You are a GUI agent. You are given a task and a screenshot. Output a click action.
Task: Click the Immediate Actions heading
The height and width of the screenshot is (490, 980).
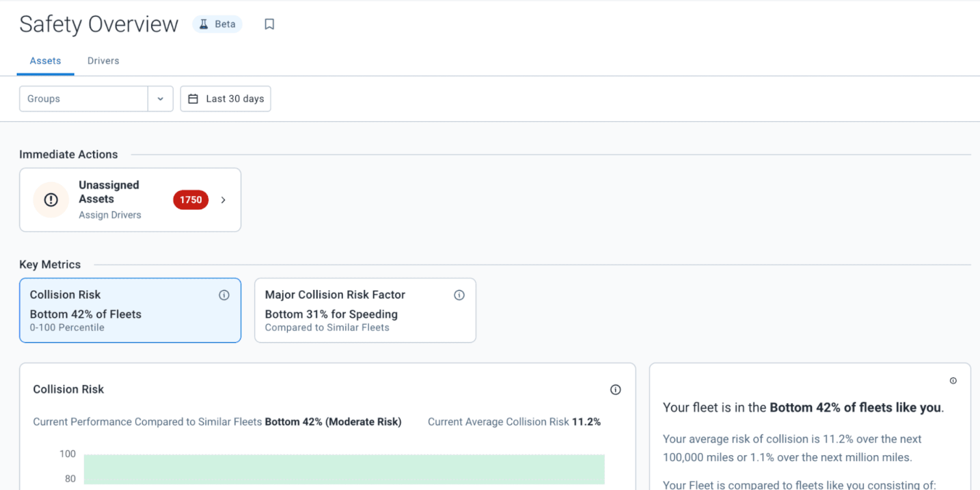69,154
